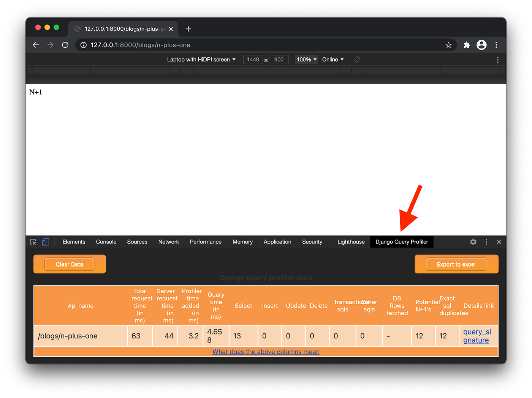This screenshot has height=398, width=532.
Task: Open 'What does the above columns mean' link
Action: coord(266,352)
